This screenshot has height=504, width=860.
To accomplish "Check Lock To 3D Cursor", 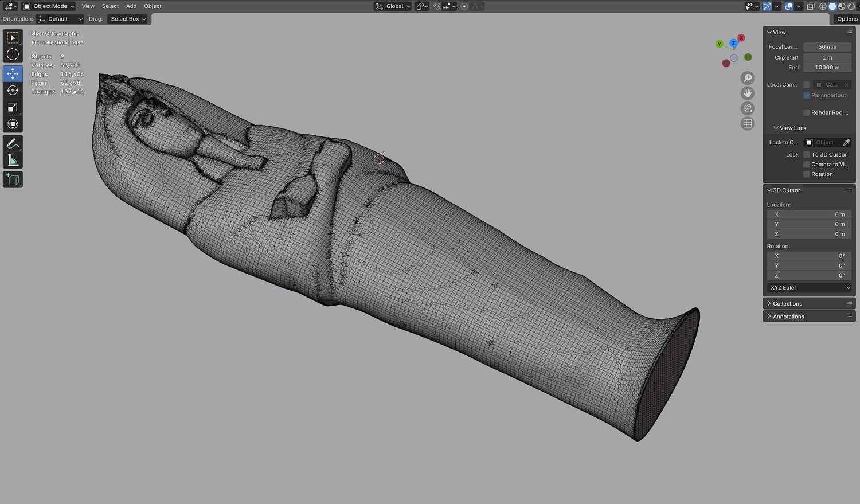I will click(x=807, y=155).
